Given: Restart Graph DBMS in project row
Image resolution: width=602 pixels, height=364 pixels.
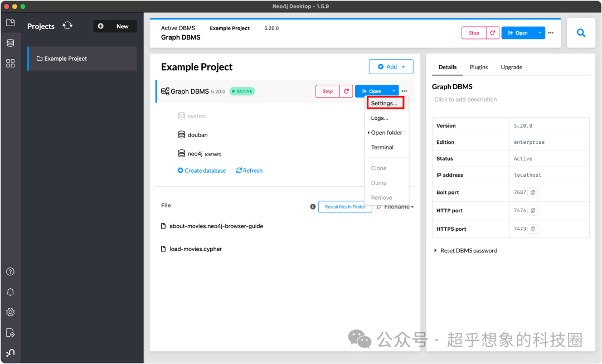Looking at the screenshot, I should (346, 91).
